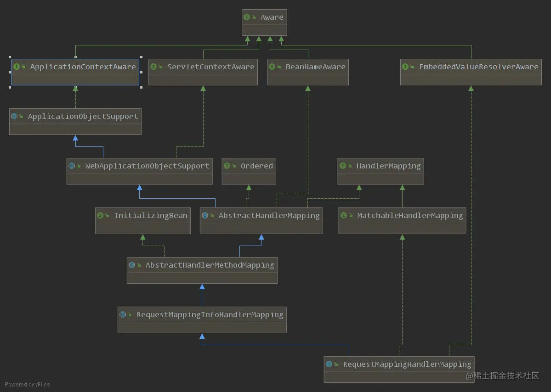
Task: Click the abstract class icon beside AbstractHandlerMapping
Action: click(x=205, y=215)
